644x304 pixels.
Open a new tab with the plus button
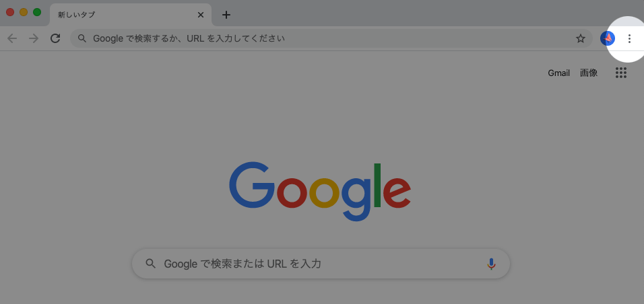pos(226,15)
